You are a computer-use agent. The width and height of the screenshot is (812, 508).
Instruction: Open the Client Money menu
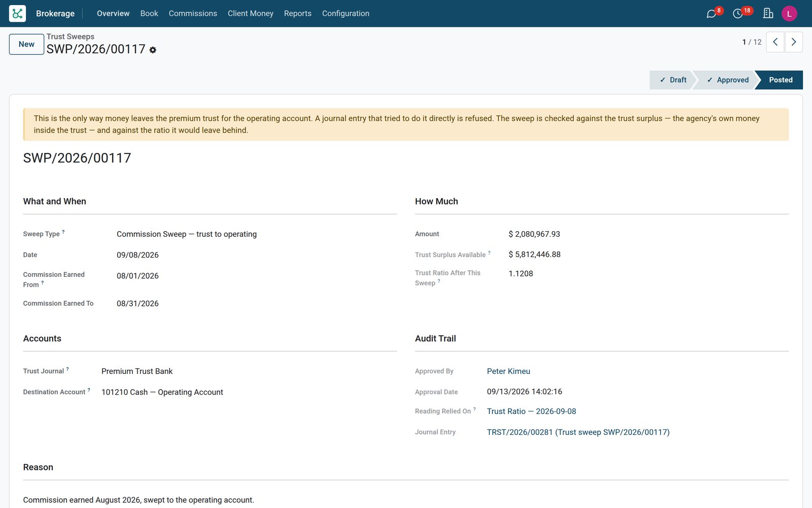(251, 14)
